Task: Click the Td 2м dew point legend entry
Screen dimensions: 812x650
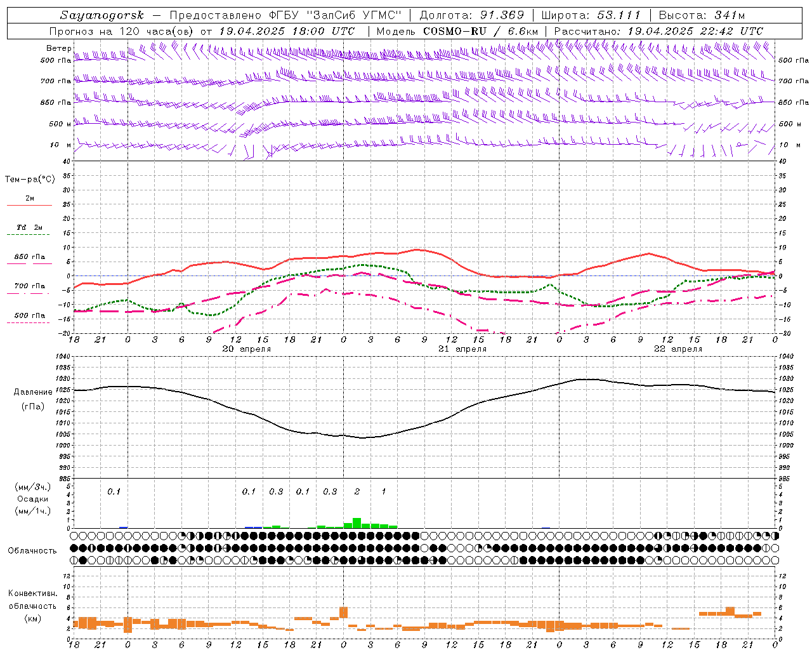Action: [29, 227]
